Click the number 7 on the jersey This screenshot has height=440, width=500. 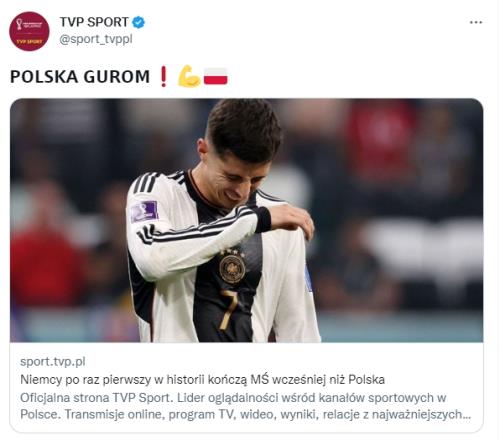228,310
